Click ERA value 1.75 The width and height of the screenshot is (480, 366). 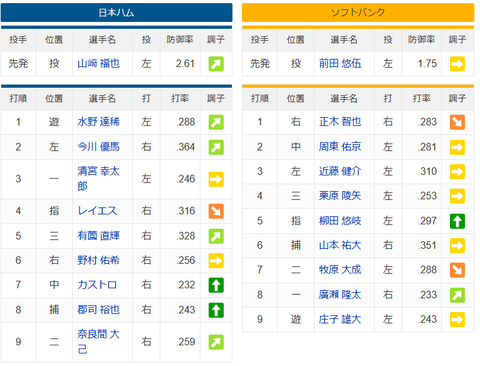427,63
